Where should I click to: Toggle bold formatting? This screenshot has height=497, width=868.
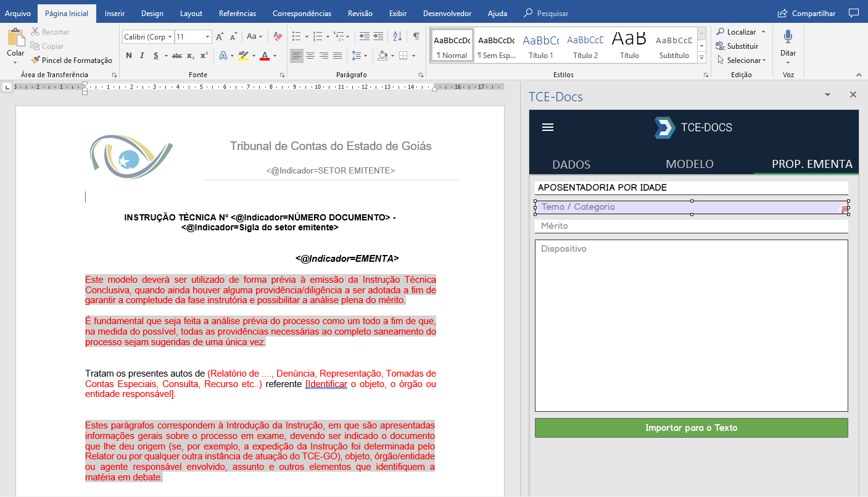(129, 56)
